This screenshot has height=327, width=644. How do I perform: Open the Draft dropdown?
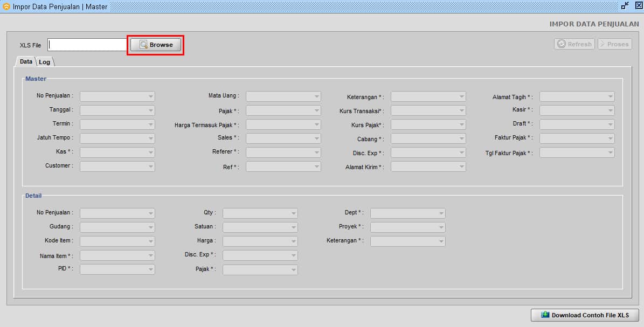click(577, 124)
